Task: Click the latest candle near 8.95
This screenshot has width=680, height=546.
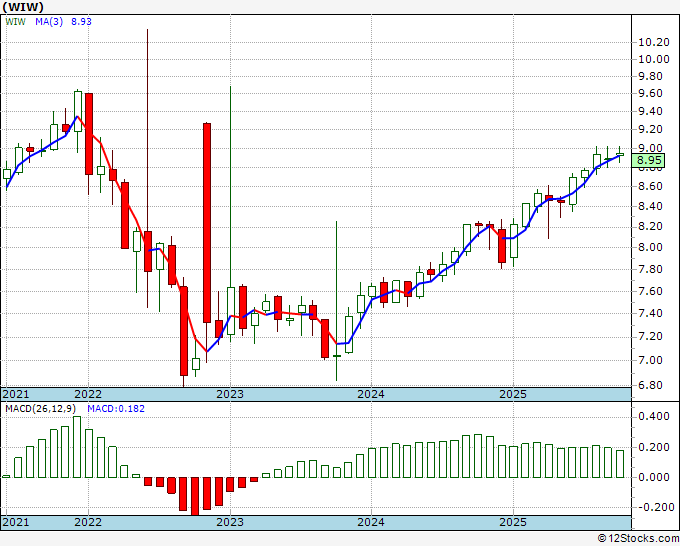Action: (620, 154)
